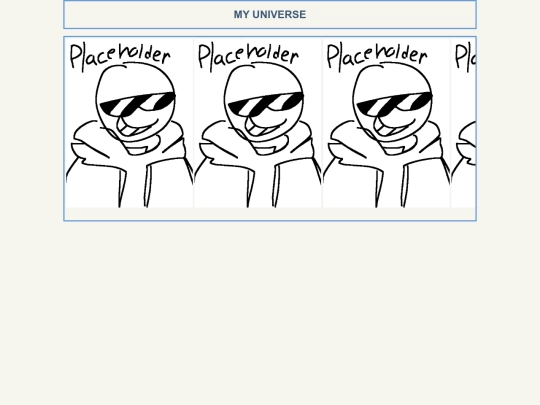Click the MY UNIVERSE heading text
This screenshot has height=405, width=540.
[270, 14]
